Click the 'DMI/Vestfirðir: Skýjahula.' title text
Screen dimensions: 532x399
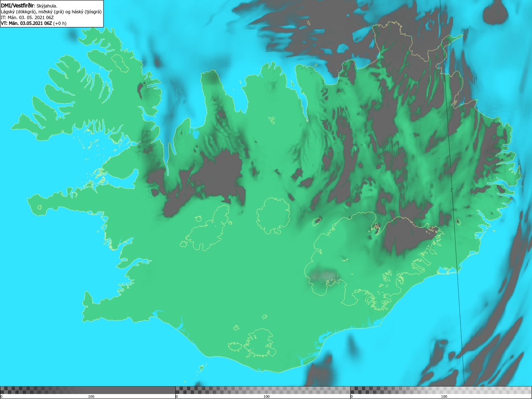[29, 6]
